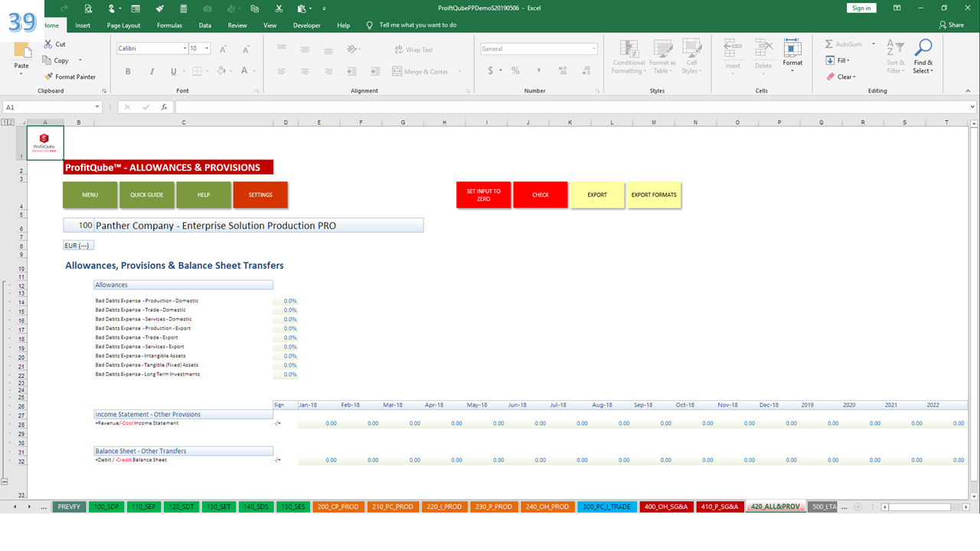Open the Fill Color paint bucket
The height and width of the screenshot is (551, 980).
click(x=220, y=71)
